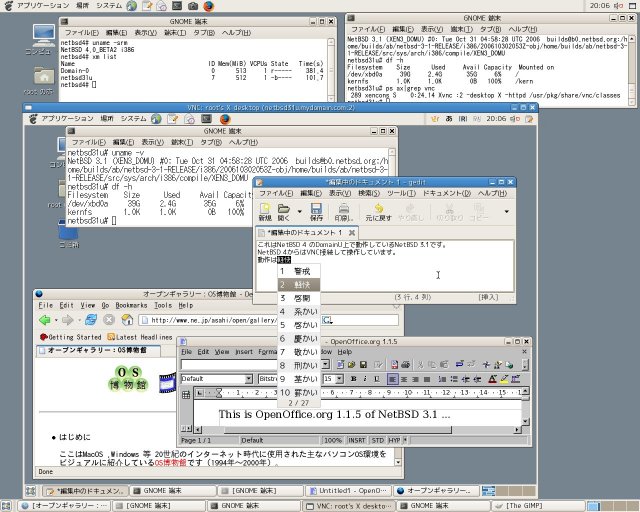This screenshot has height=512, width=640.
Task: Click OpenOffice's Export as PDF icon
Action: pyautogui.click(x=394, y=365)
